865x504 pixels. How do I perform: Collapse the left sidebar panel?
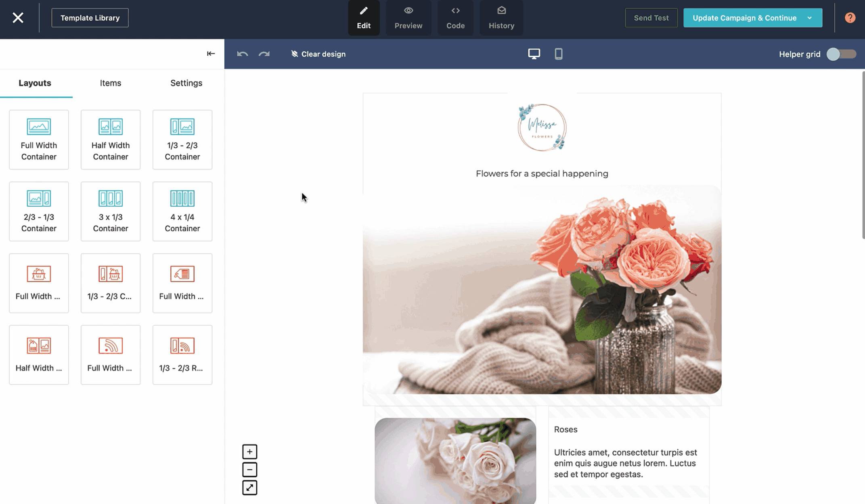point(211,54)
